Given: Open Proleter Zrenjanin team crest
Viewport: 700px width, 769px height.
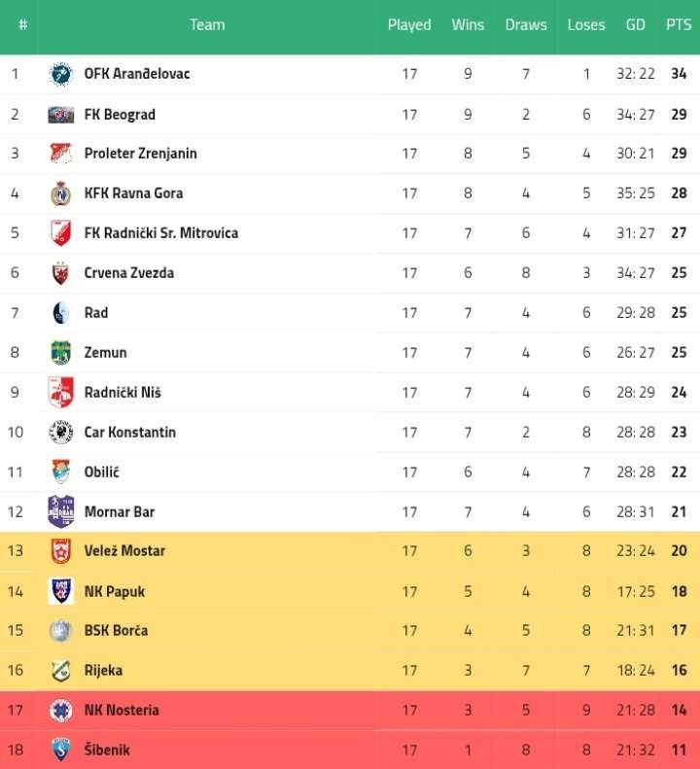Looking at the screenshot, I should tap(61, 153).
